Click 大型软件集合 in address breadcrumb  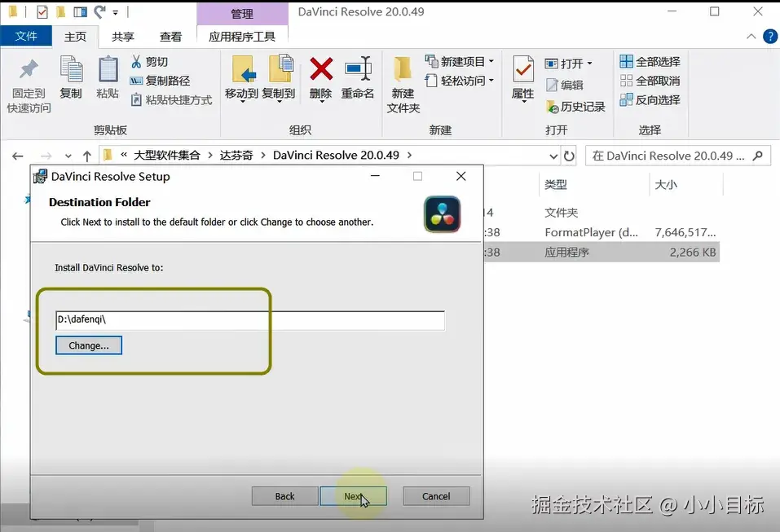click(x=166, y=155)
